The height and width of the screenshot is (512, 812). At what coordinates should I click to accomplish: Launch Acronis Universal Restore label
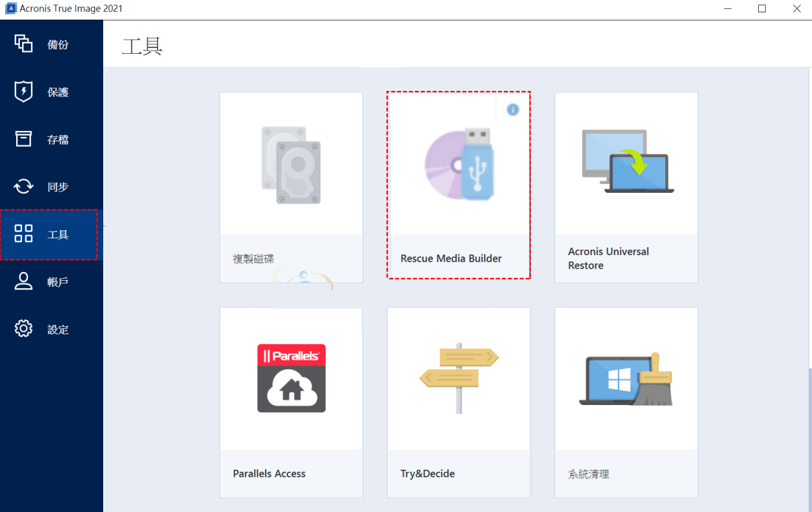[x=608, y=258]
